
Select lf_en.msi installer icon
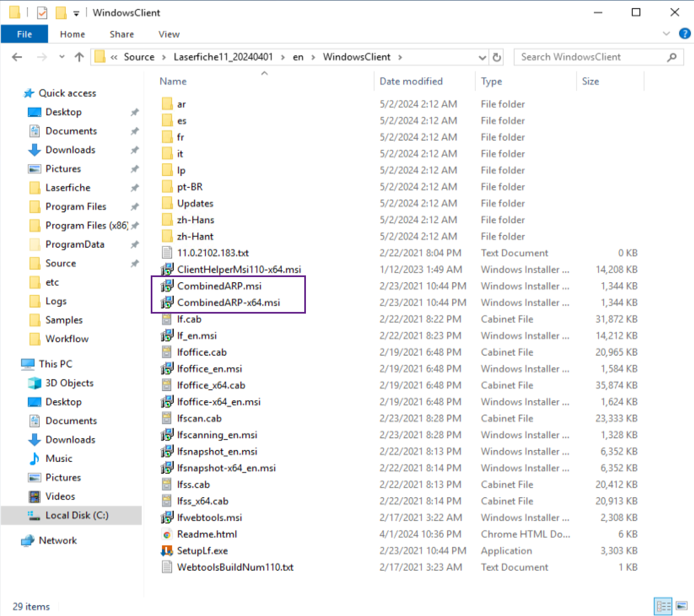point(167,336)
